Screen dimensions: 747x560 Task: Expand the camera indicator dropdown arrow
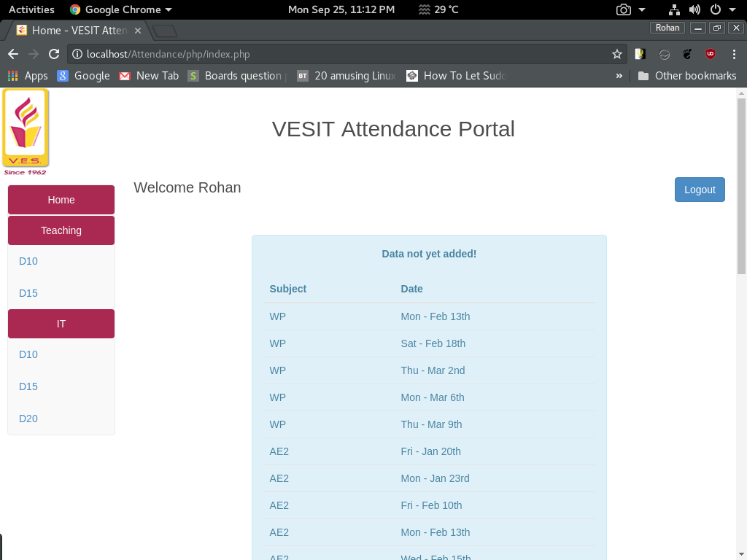coord(642,9)
